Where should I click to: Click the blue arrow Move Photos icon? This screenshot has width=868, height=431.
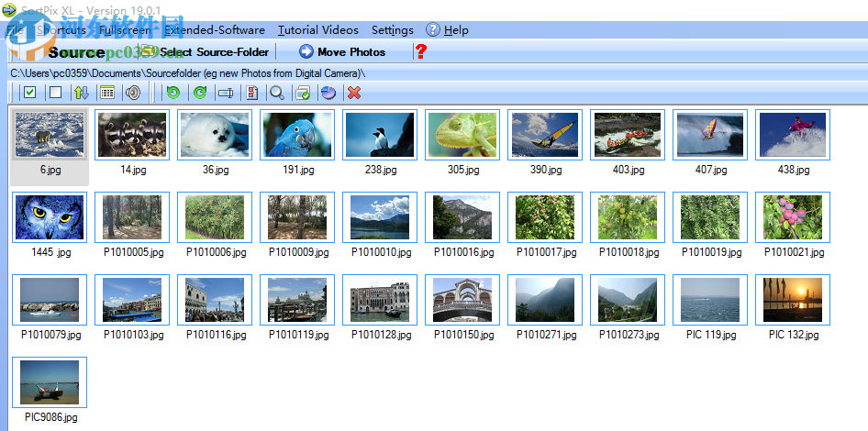pyautogui.click(x=306, y=52)
